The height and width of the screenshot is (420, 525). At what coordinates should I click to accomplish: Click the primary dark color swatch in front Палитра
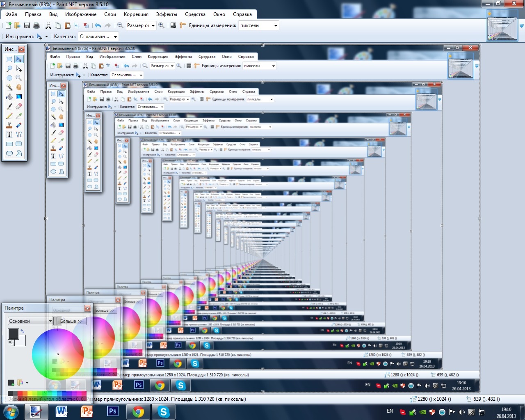[13, 334]
